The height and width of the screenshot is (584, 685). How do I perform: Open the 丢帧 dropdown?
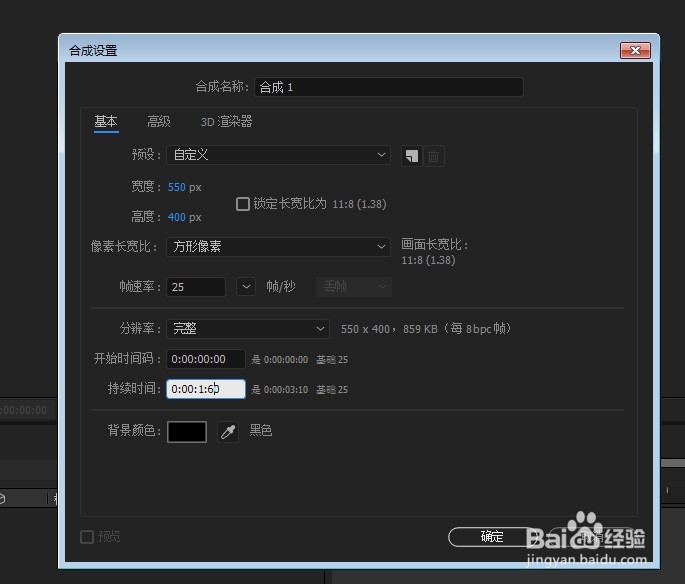pyautogui.click(x=354, y=287)
